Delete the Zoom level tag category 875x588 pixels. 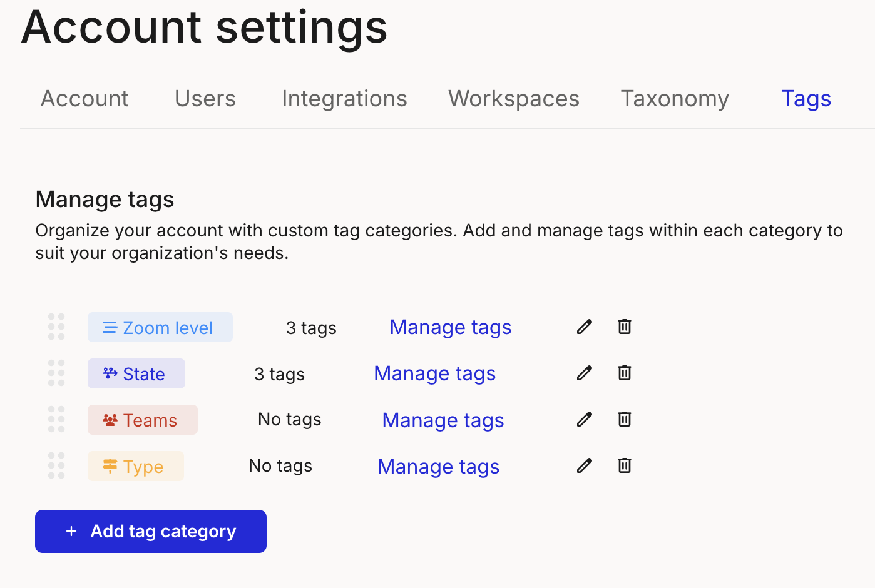[624, 327]
